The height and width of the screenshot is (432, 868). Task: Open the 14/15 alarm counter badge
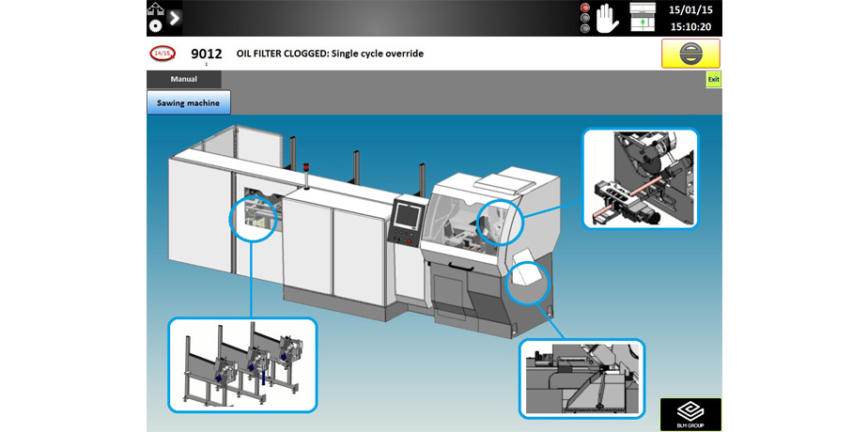(x=163, y=54)
